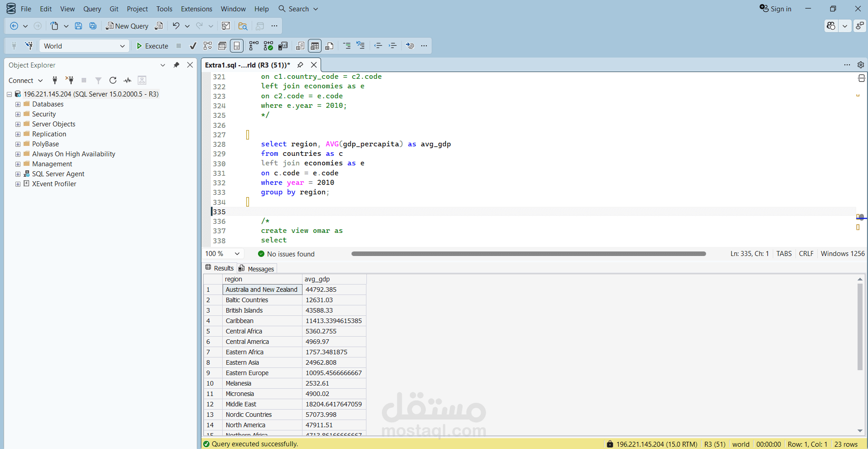Click the Disconnect server icon
Screen dimensions: 868x449
point(69,80)
